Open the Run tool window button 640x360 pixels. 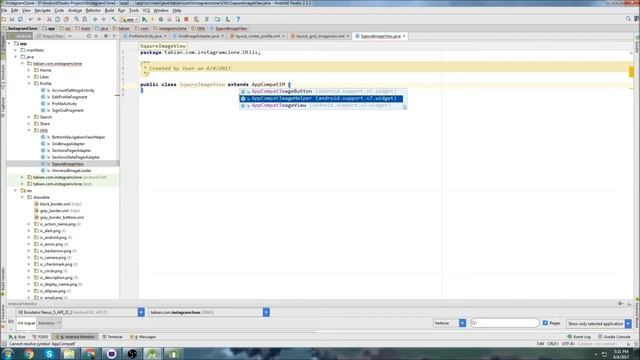point(17,337)
